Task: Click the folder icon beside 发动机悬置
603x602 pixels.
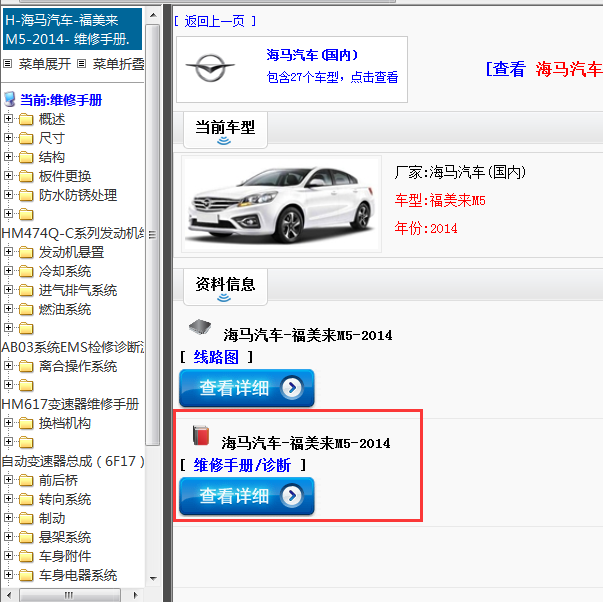Action: 26,252
